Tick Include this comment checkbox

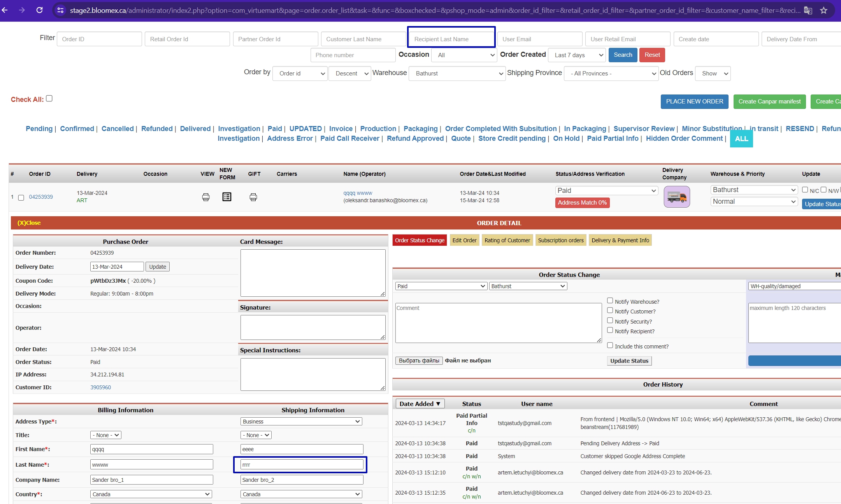pos(610,345)
